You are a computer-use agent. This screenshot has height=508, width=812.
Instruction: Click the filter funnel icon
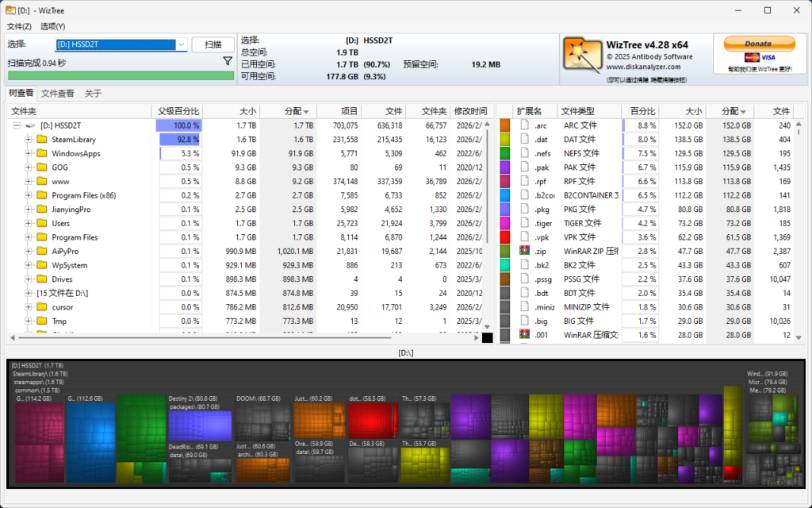tap(228, 61)
